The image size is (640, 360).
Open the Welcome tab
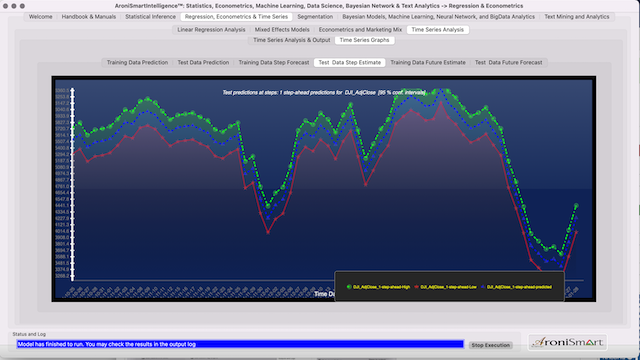[x=40, y=17]
